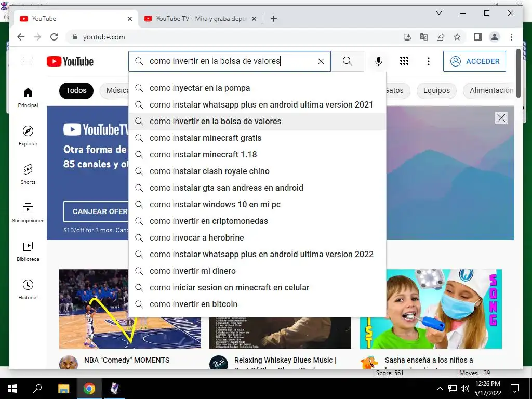Bookmark this page with the star icon
Viewport: 532px width, 399px height.
(x=457, y=37)
